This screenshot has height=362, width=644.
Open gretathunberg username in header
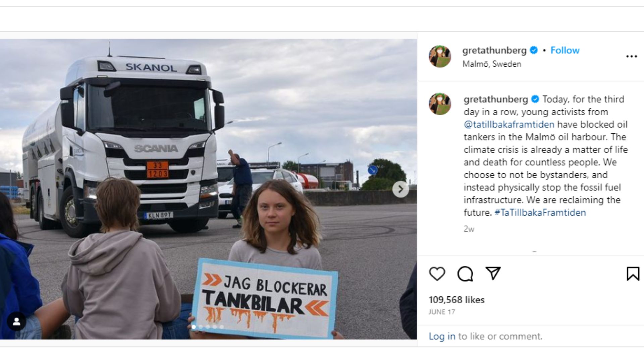pyautogui.click(x=494, y=50)
